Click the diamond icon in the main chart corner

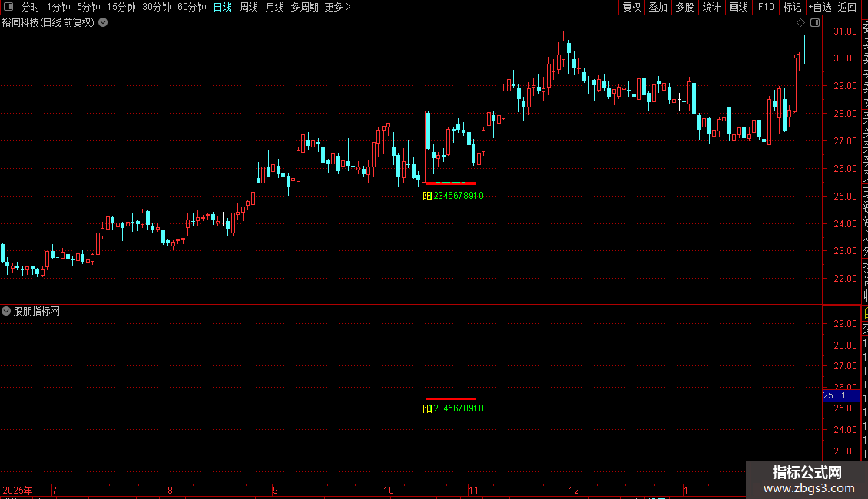800,23
